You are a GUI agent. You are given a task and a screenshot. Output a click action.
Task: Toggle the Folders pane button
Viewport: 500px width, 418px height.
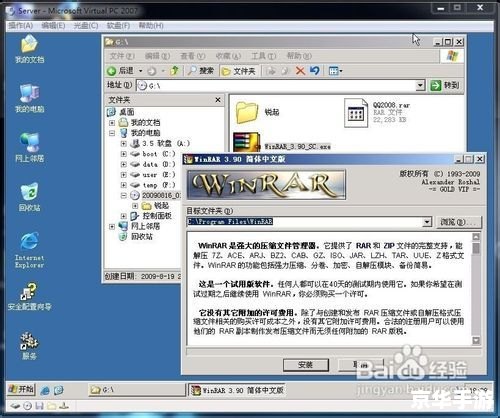[239, 71]
